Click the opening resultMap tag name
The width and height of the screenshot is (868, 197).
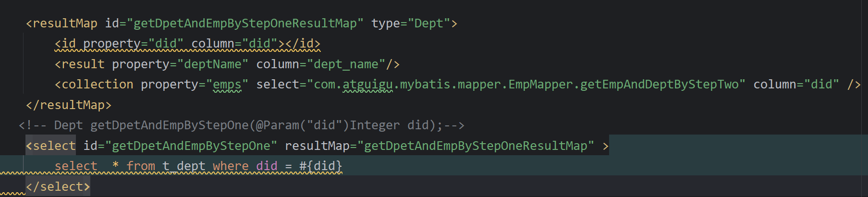64,24
